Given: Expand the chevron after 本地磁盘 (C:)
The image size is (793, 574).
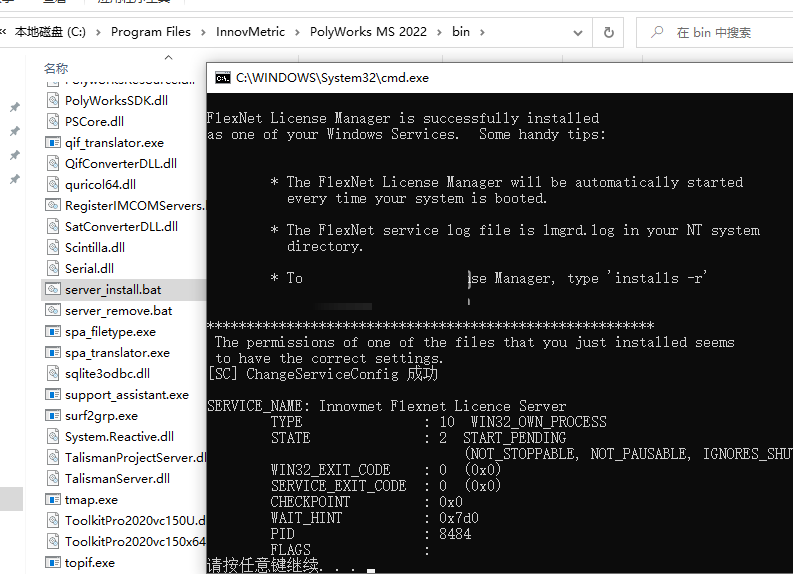Looking at the screenshot, I should (x=98, y=32).
